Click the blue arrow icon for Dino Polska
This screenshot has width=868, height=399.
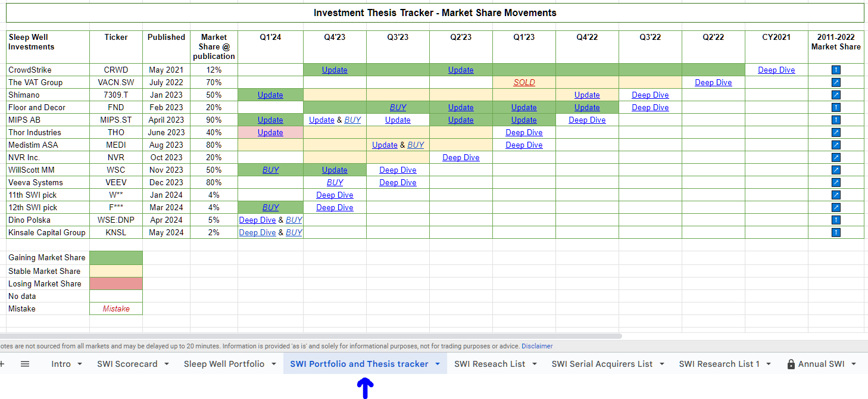point(836,220)
